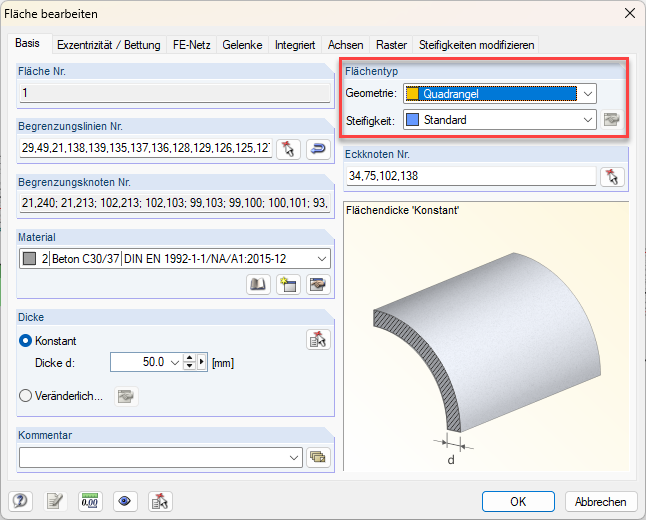This screenshot has width=646, height=520.
Task: Open the material library book icon
Action: (258, 285)
